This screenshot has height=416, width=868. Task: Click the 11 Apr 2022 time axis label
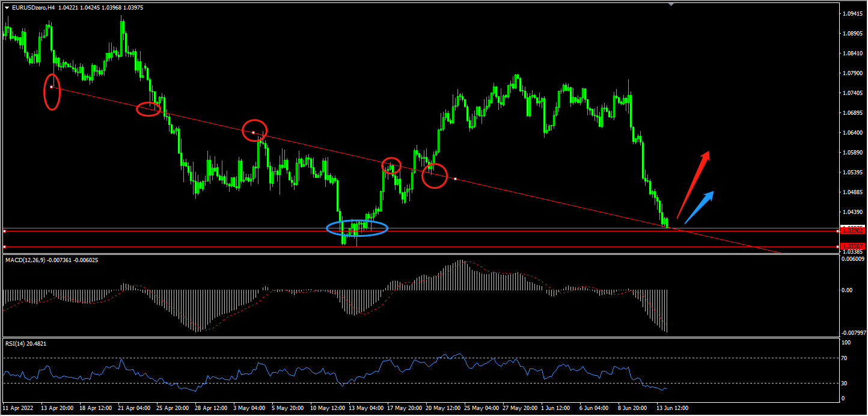(x=17, y=408)
